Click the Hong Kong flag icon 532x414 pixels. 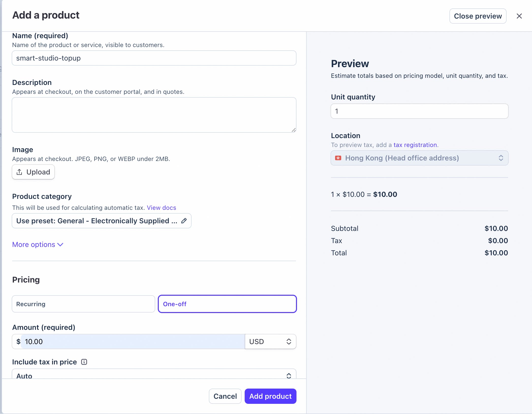pos(338,158)
